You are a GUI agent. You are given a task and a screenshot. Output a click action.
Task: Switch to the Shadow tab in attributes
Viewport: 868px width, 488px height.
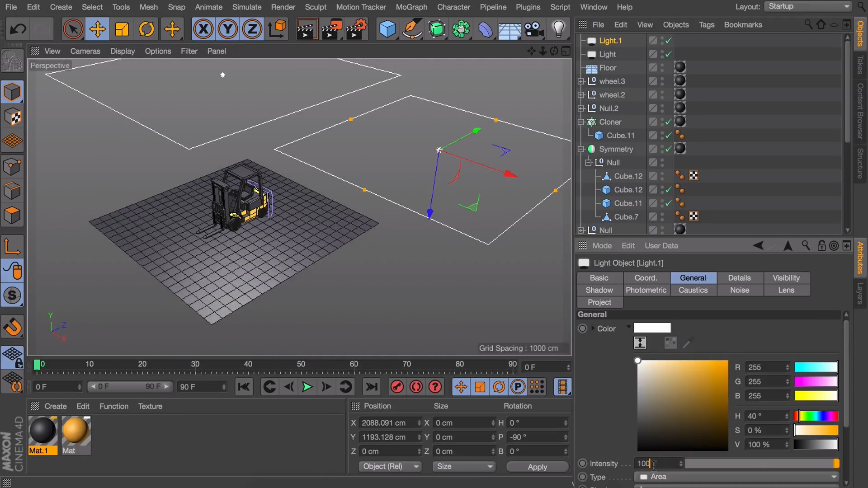click(x=599, y=290)
